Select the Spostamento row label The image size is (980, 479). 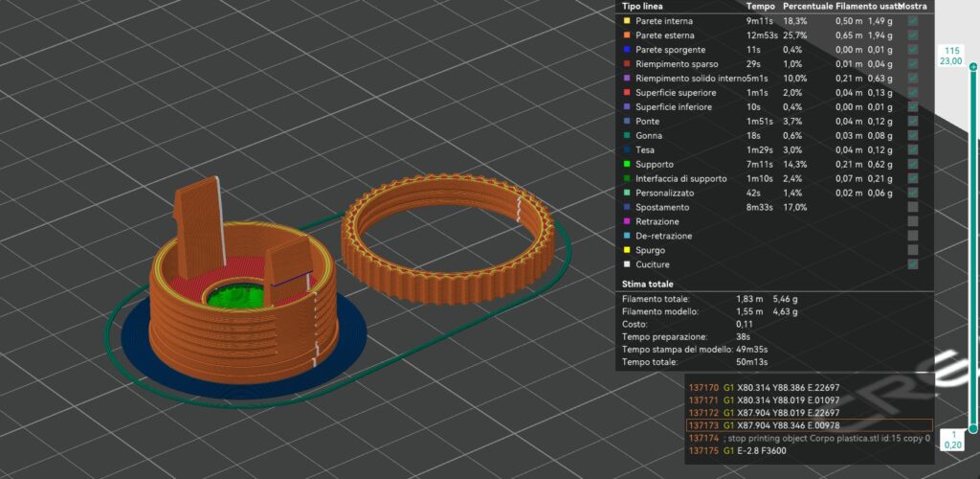click(x=662, y=207)
